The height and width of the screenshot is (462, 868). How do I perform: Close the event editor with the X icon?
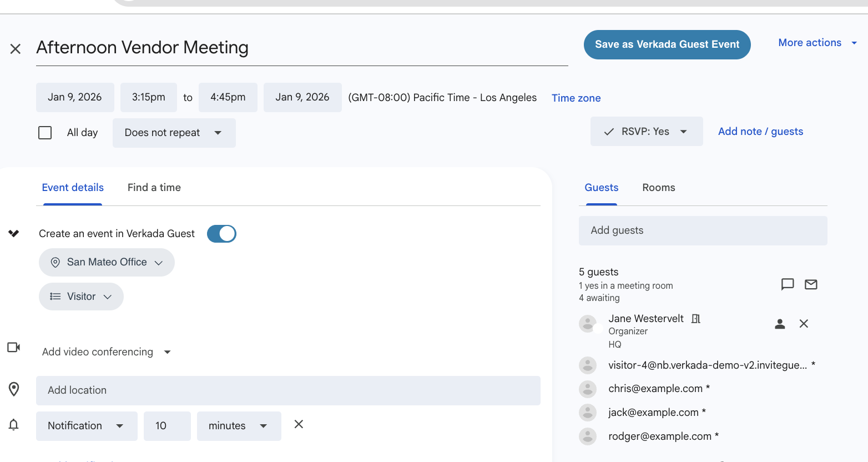pyautogui.click(x=16, y=49)
